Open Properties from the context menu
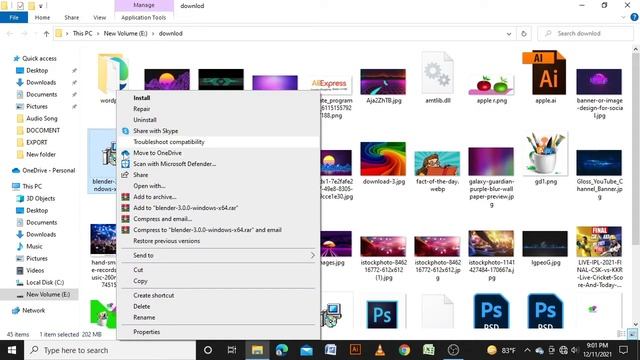 pos(147,332)
